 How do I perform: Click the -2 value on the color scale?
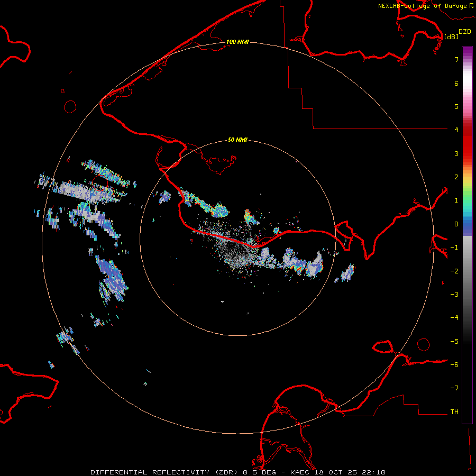[454, 271]
